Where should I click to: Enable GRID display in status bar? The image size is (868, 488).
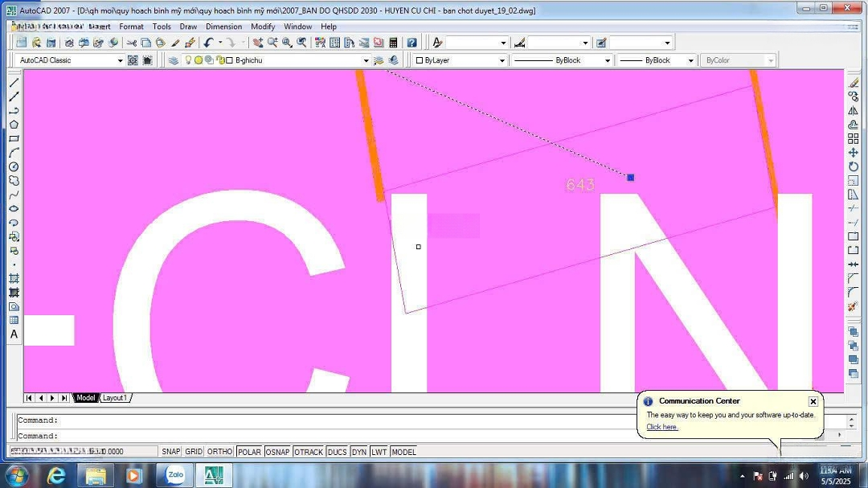[194, 452]
